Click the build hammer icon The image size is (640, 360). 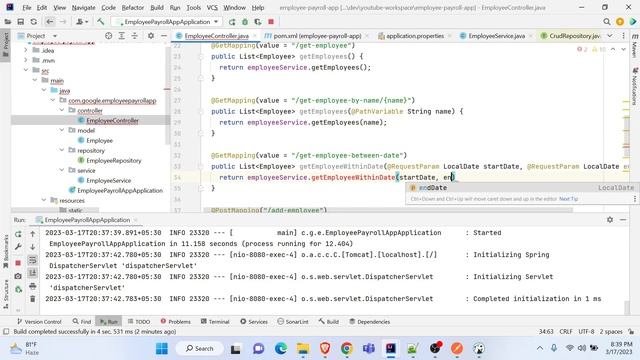pyautogui.click(x=100, y=22)
